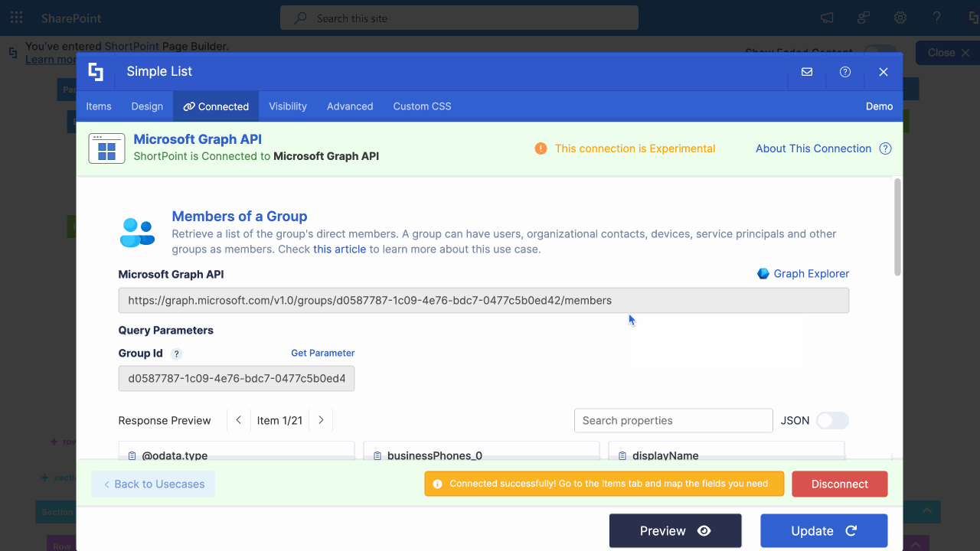Open the About This Connection link
The image size is (980, 551).
click(813, 148)
